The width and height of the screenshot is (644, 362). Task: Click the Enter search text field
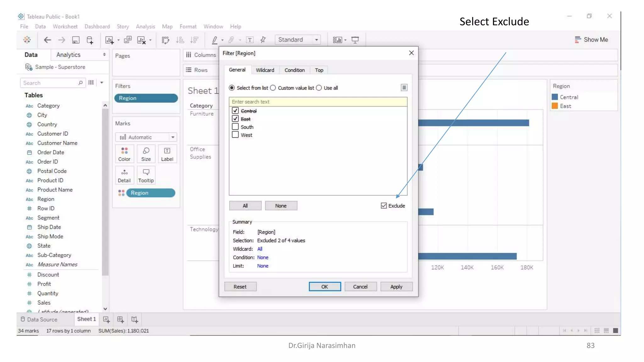318,102
